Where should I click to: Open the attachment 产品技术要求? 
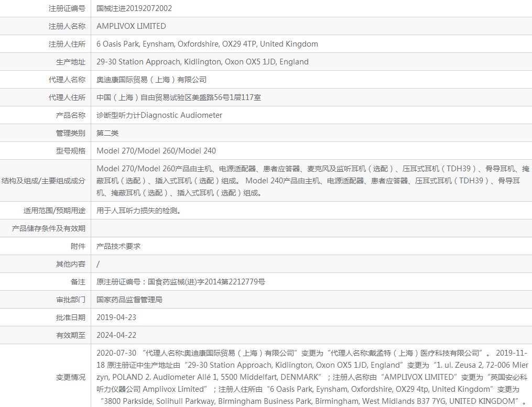coord(118,246)
